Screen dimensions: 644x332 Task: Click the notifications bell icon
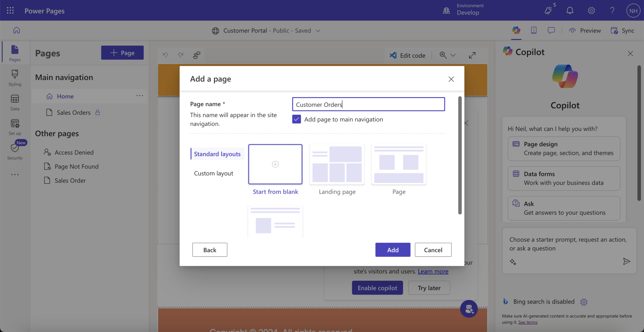coord(570,11)
